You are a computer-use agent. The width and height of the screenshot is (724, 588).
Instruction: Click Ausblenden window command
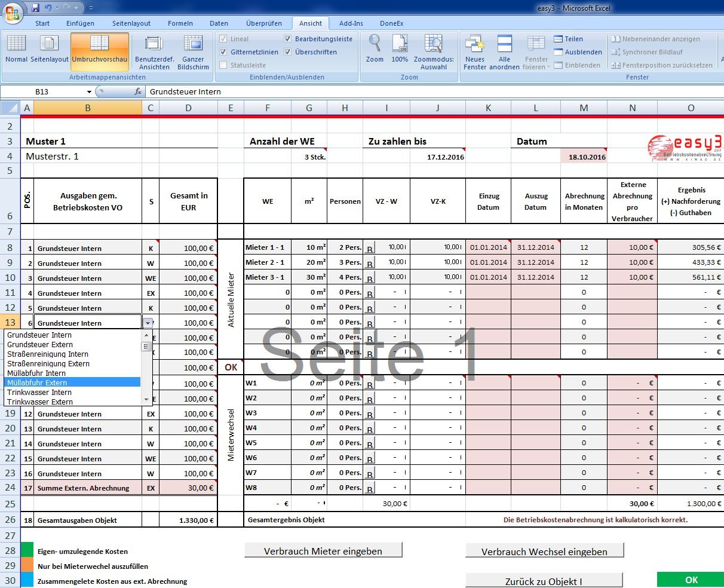click(578, 52)
